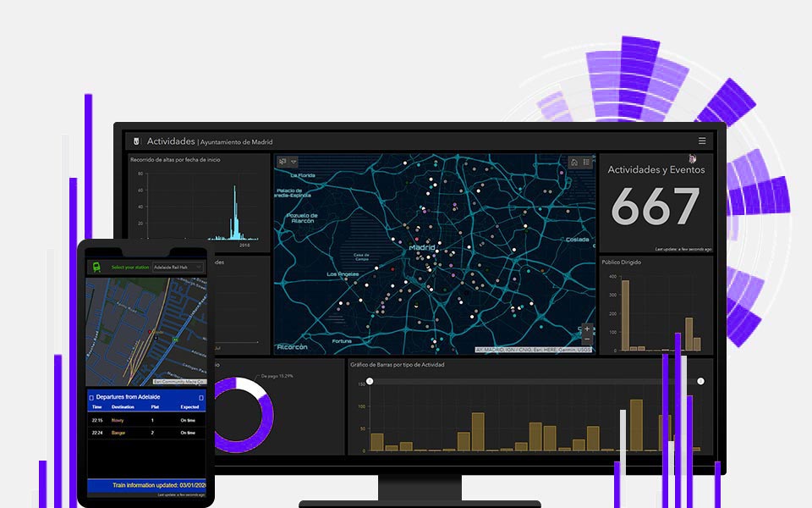This screenshot has width=812, height=508.
Task: Click the Madrid city crest logo
Action: pos(137,141)
